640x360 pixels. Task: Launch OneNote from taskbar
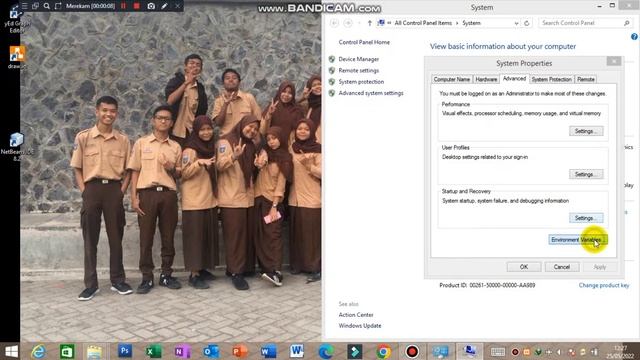(182, 351)
